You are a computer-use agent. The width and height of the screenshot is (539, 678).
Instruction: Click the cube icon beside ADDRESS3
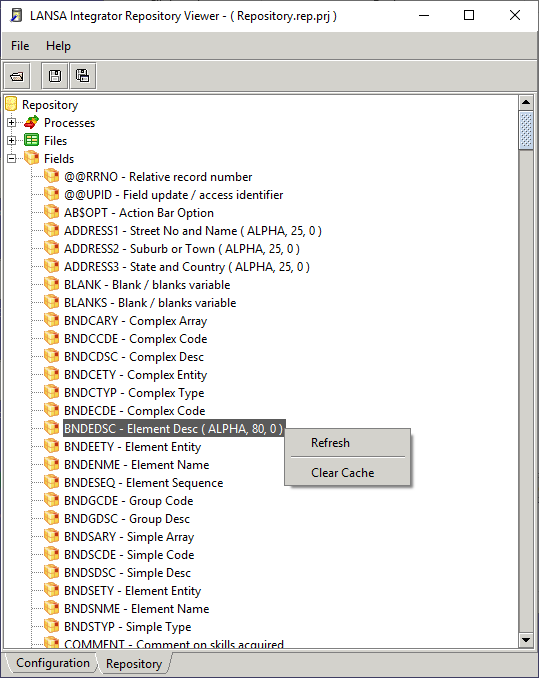[52, 266]
